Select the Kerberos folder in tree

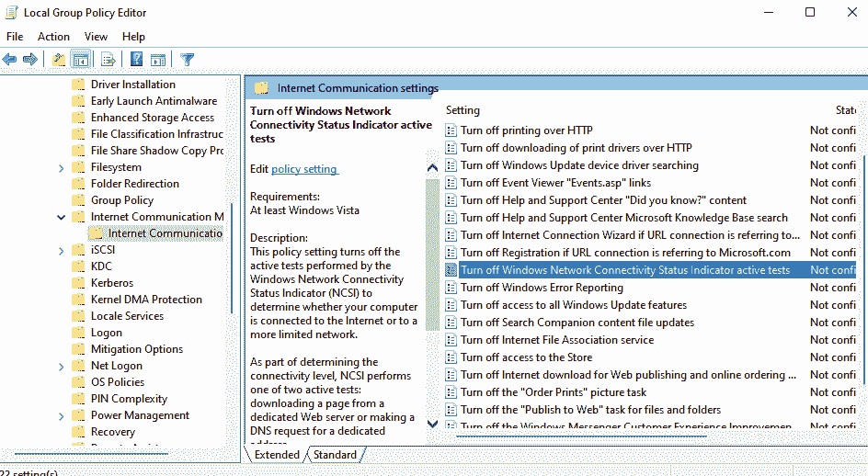(112, 283)
